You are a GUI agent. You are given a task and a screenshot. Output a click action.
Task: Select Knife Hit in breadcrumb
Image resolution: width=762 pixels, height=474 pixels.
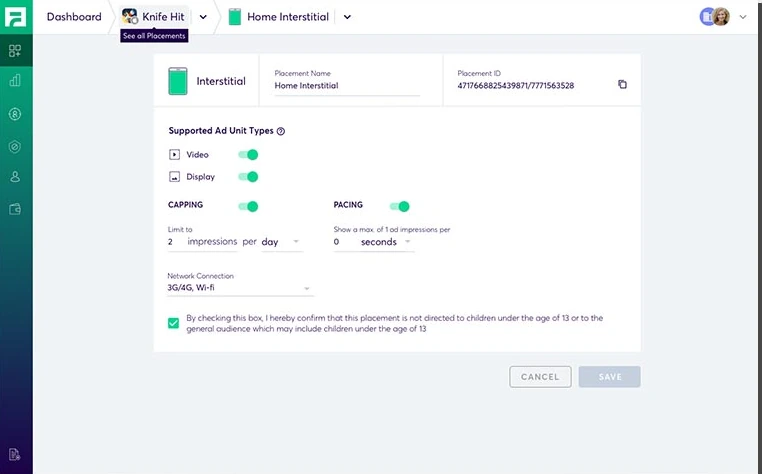(163, 17)
